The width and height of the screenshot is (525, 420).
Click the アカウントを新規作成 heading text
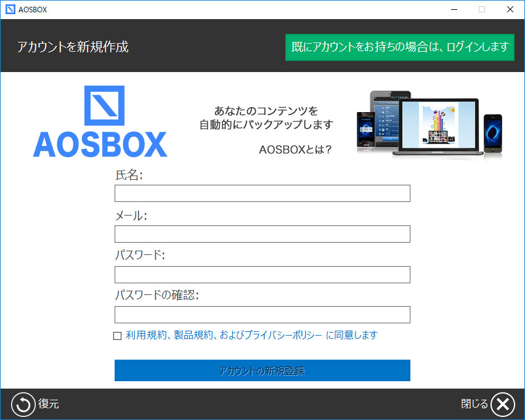(73, 47)
